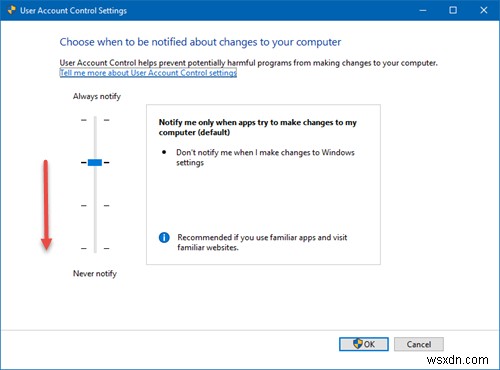The height and width of the screenshot is (370, 500).
Task: Click the UAC slider thumb handle
Action: pos(95,163)
